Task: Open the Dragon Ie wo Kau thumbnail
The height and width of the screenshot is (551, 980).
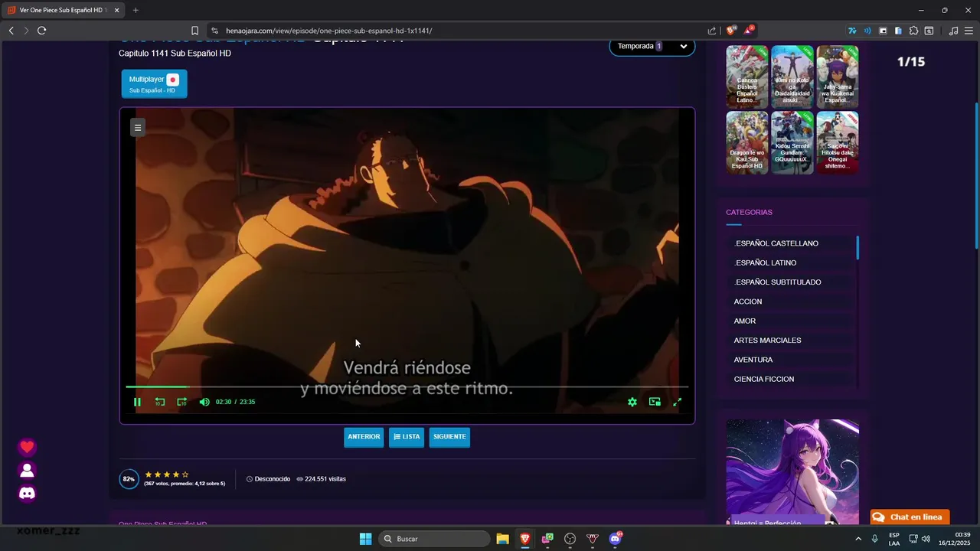Action: coord(747,142)
